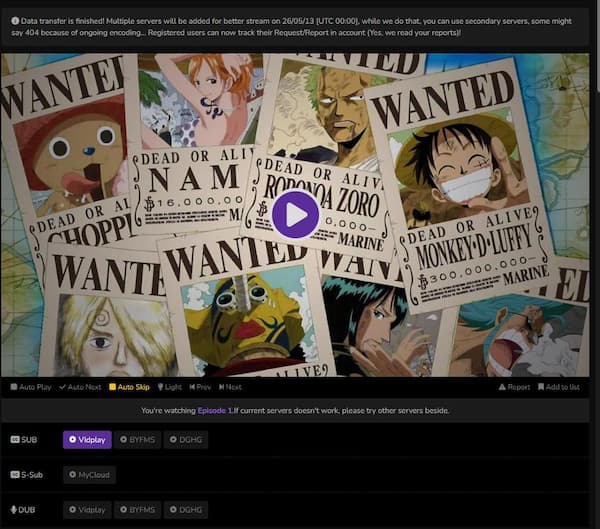Click the "You're watching" message text
The width and height of the screenshot is (600, 529).
pyautogui.click(x=295, y=411)
